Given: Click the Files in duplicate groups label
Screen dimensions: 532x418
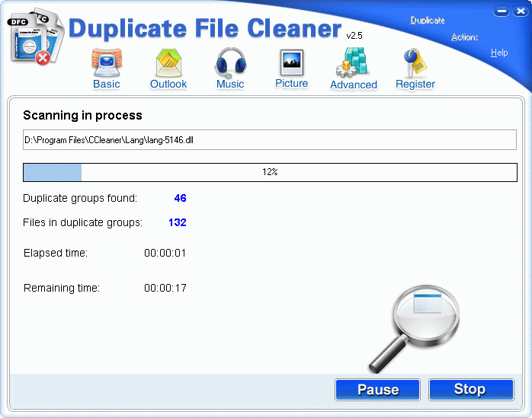Looking at the screenshot, I should click(83, 223).
